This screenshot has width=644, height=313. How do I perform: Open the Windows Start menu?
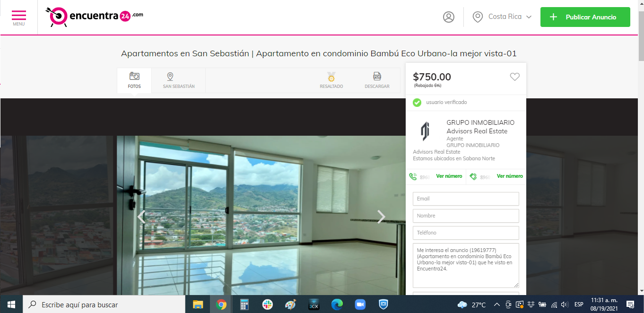point(11,304)
